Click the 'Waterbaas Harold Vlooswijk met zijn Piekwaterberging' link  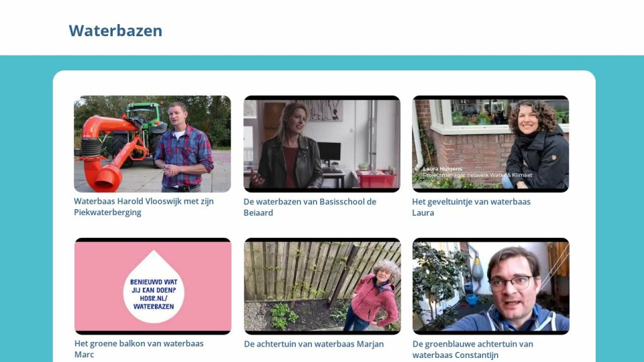click(144, 206)
